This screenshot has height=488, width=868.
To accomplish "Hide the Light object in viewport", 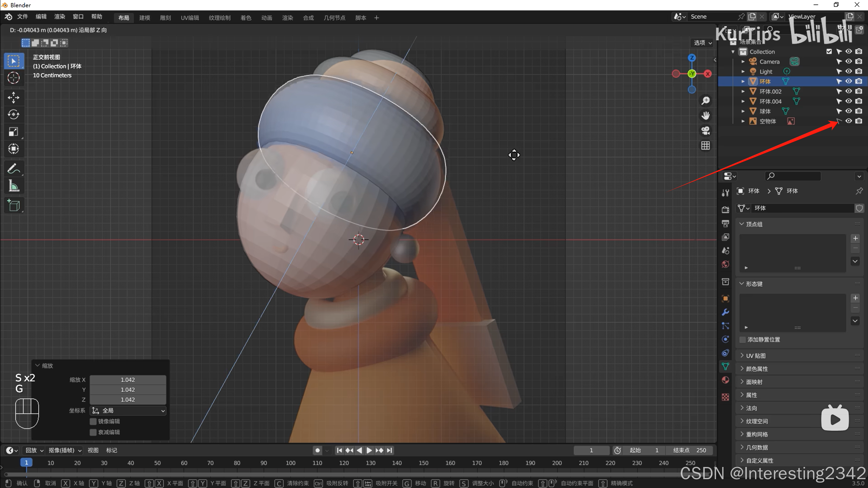I will (848, 71).
